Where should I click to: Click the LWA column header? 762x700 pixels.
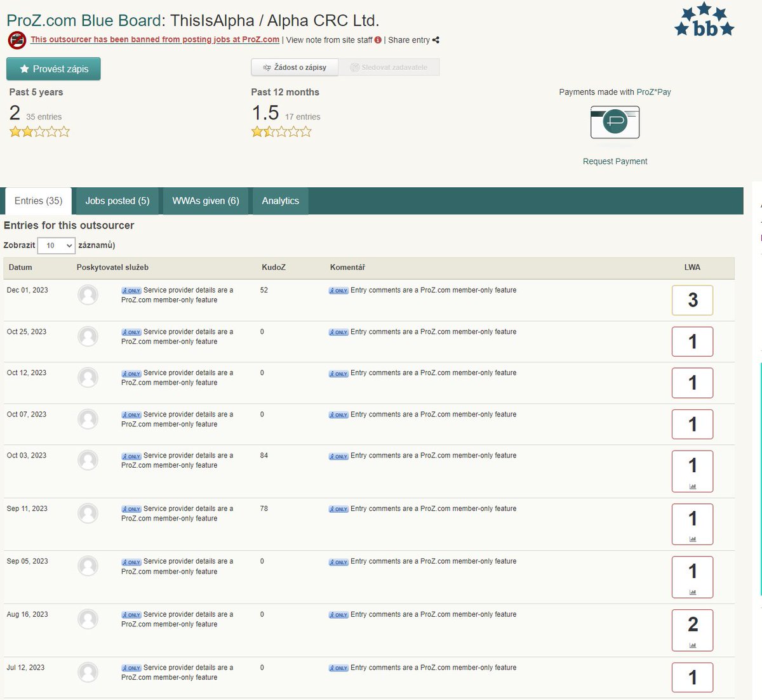pyautogui.click(x=692, y=267)
